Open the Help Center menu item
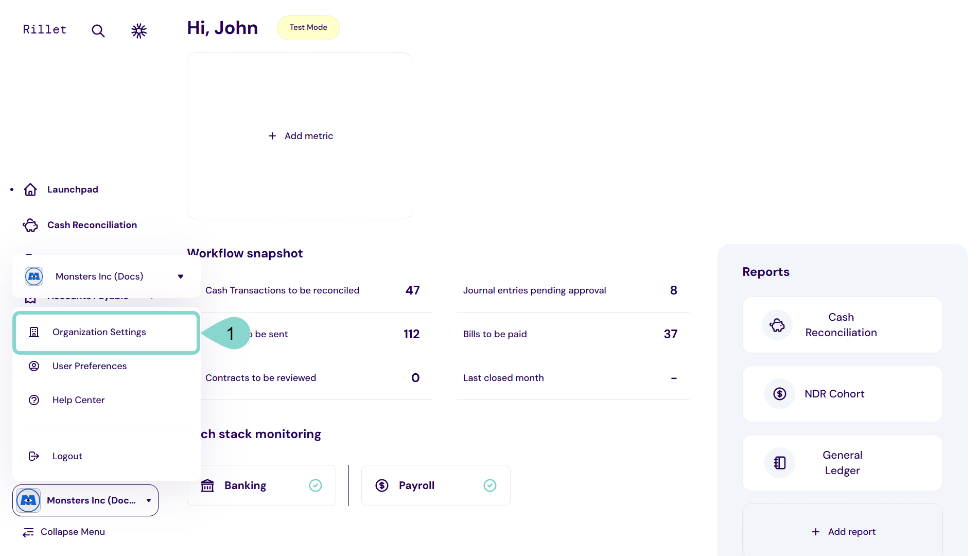This screenshot has height=556, width=980. pos(78,400)
